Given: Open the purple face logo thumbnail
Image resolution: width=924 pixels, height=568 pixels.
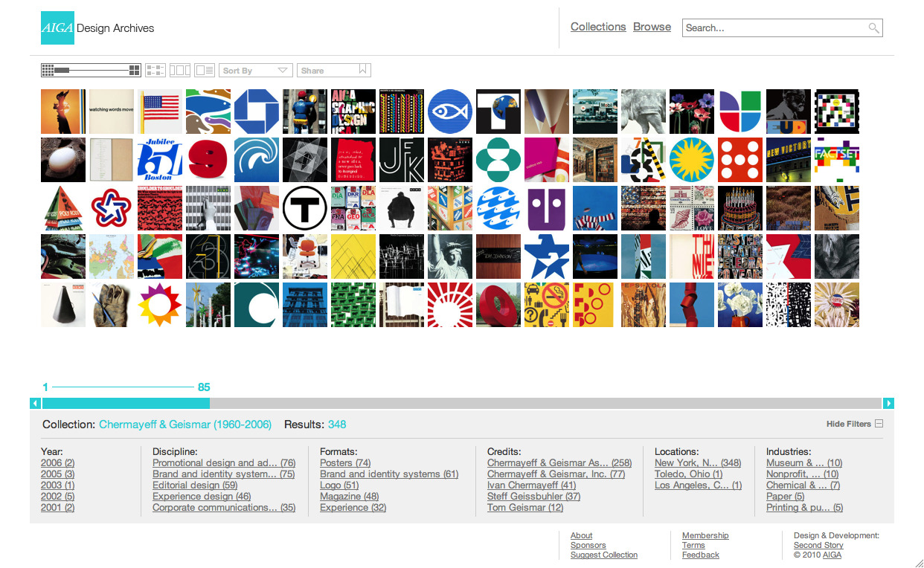Looking at the screenshot, I should point(547,208).
